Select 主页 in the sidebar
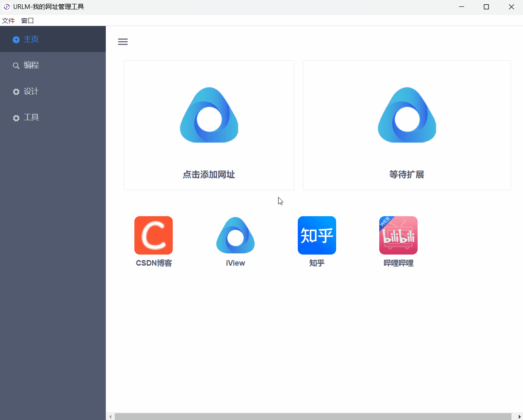 coord(53,39)
